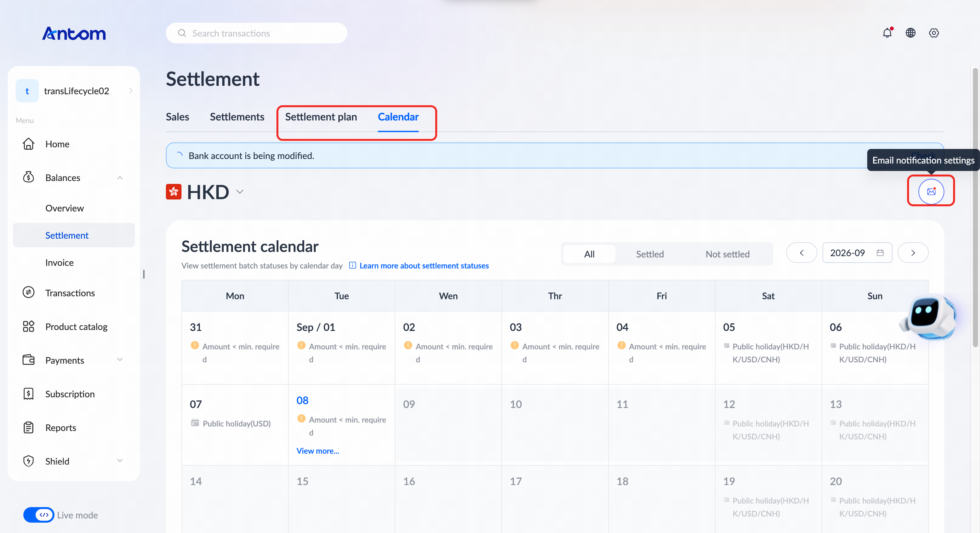This screenshot has height=533, width=980.
Task: Go to previous month
Action: click(x=801, y=253)
